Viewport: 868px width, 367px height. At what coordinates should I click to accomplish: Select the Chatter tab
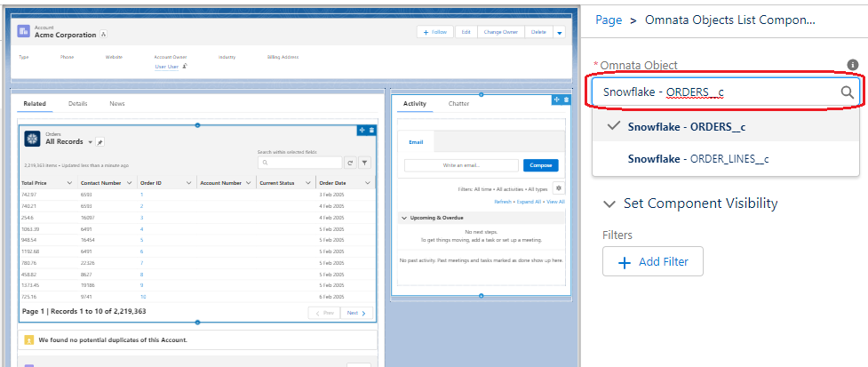click(x=459, y=103)
